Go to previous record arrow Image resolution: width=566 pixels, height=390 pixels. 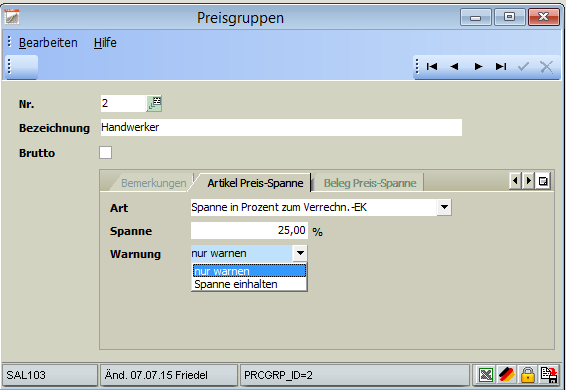click(454, 66)
